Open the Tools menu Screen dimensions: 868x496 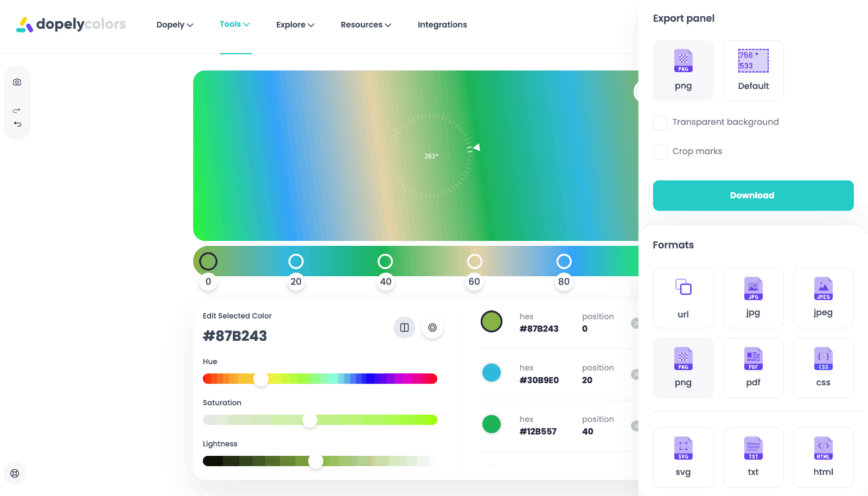click(234, 24)
